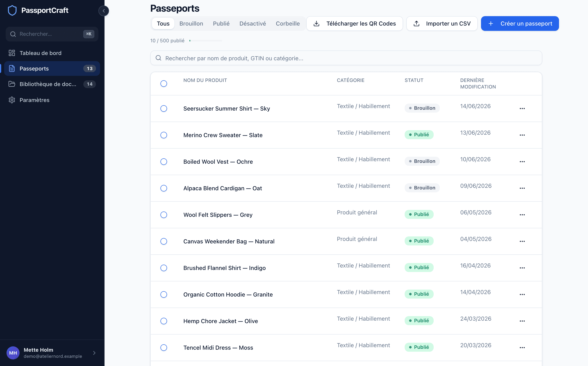The width and height of the screenshot is (588, 366).
Task: Expand the Mette Holm account chevron
Action: [x=94, y=353]
